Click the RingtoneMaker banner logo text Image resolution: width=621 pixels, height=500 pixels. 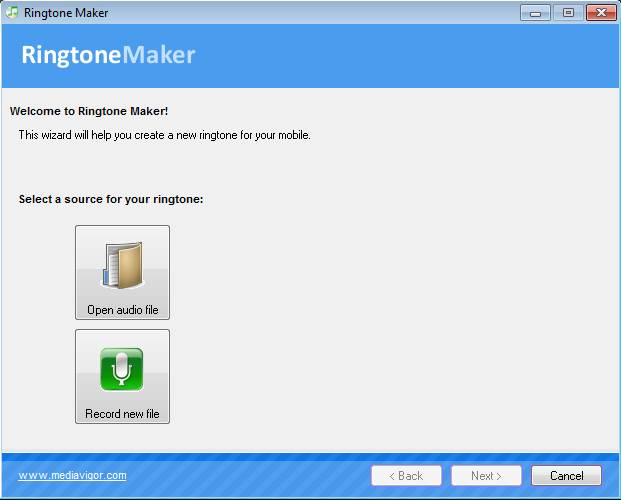click(108, 55)
